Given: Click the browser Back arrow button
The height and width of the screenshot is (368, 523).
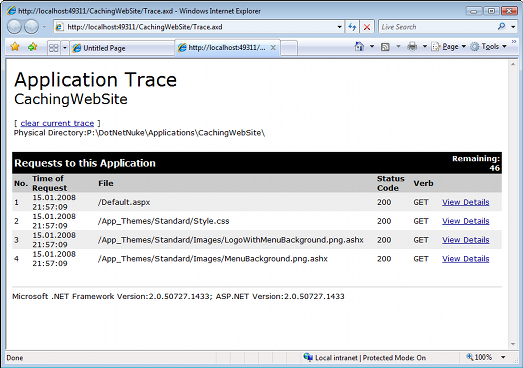Looking at the screenshot, I should 14,27.
